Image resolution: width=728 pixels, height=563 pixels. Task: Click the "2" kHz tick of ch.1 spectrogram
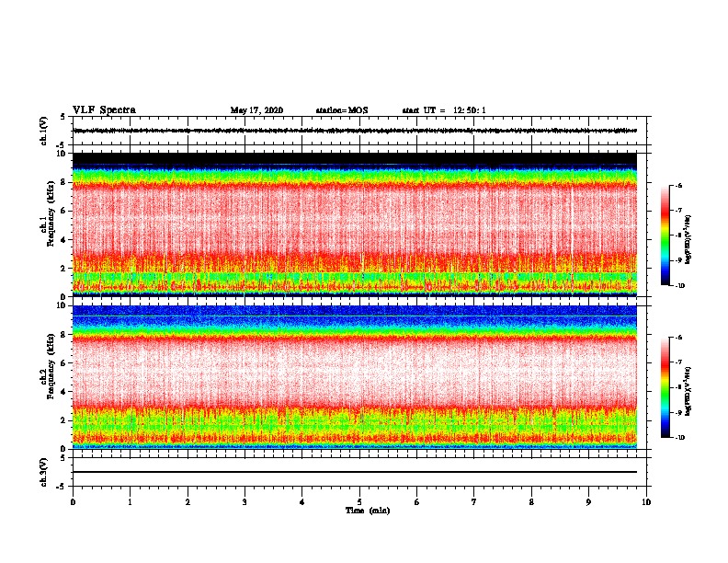pyautogui.click(x=63, y=268)
